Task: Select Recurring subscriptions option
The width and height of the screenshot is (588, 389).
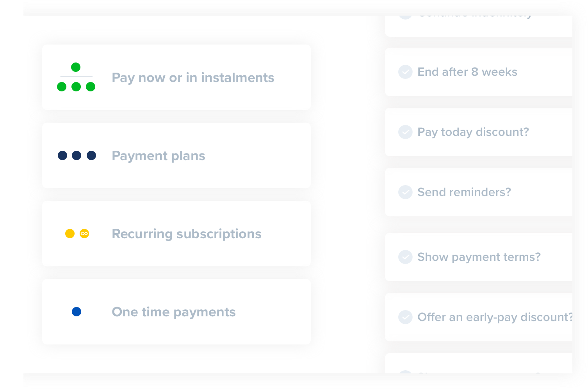Action: point(186,234)
